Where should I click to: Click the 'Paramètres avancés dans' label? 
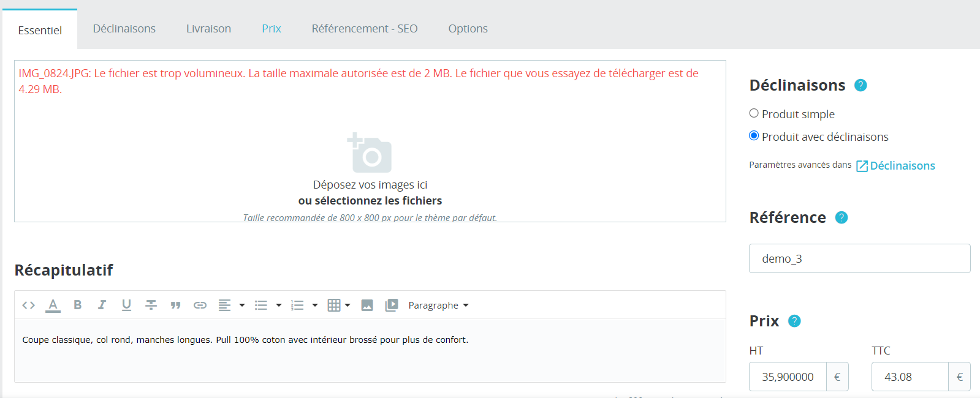tap(800, 165)
